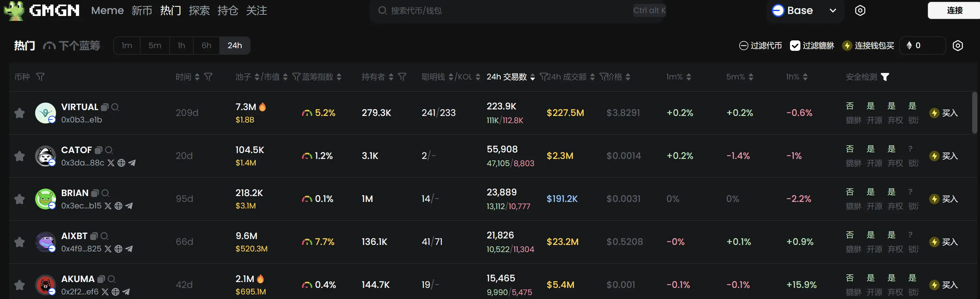Open BRIAN's website globe icon
The image size is (980, 299).
118,206
